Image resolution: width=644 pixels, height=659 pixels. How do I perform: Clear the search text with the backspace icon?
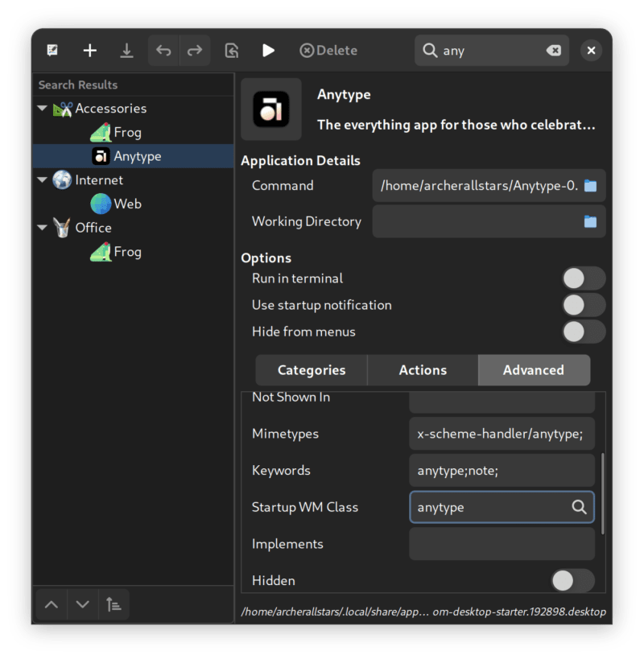(554, 51)
